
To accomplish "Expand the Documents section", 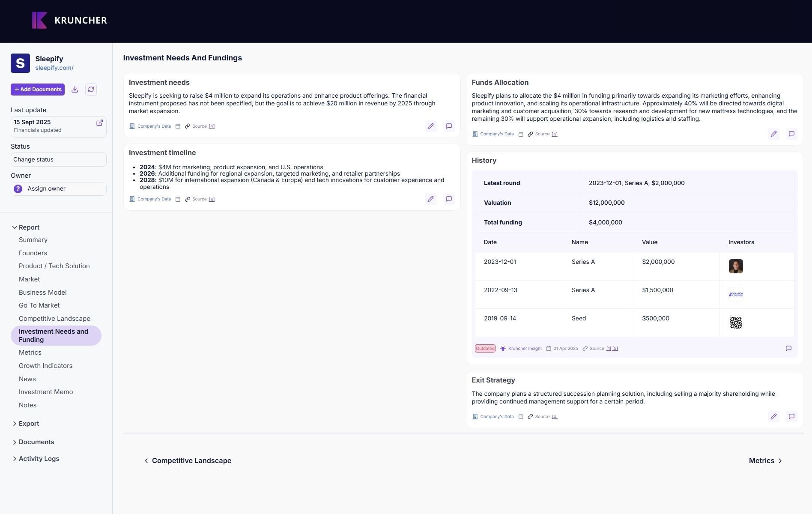I will (15, 442).
